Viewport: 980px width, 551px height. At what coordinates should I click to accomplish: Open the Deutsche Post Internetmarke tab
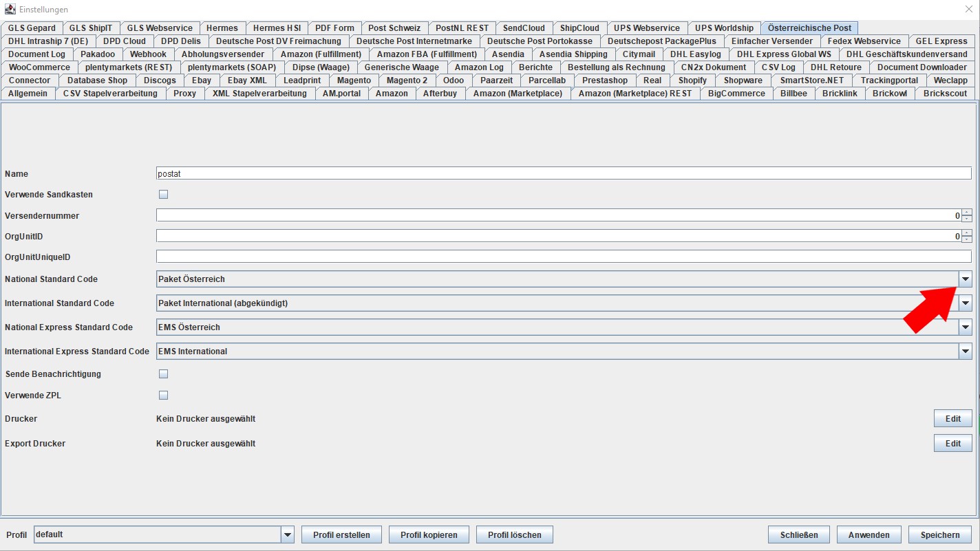(414, 41)
